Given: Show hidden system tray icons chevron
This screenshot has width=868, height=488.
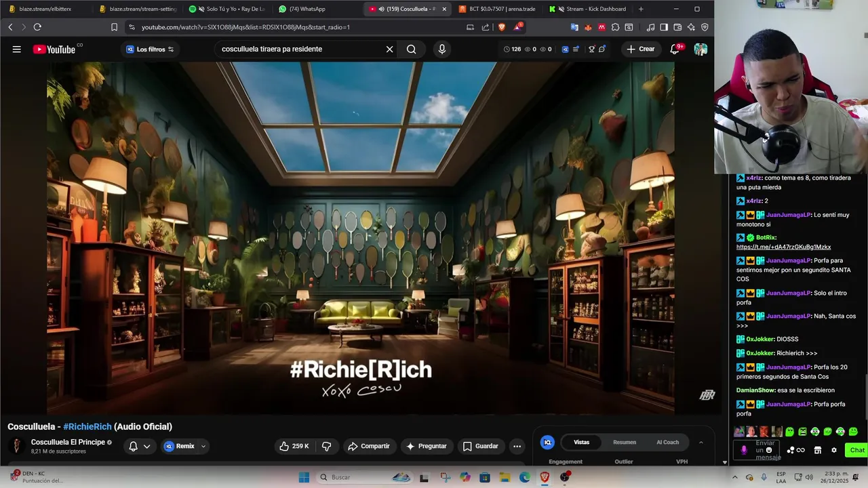Looking at the screenshot, I should pyautogui.click(x=734, y=477).
